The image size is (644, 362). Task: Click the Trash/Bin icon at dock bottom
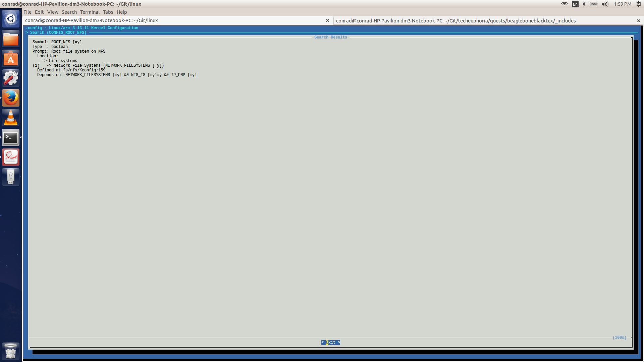point(11,351)
